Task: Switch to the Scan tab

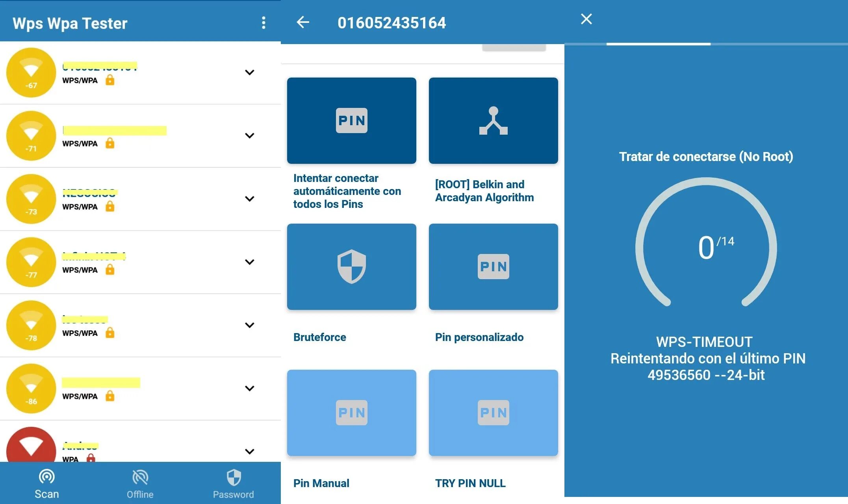Action: [x=46, y=484]
